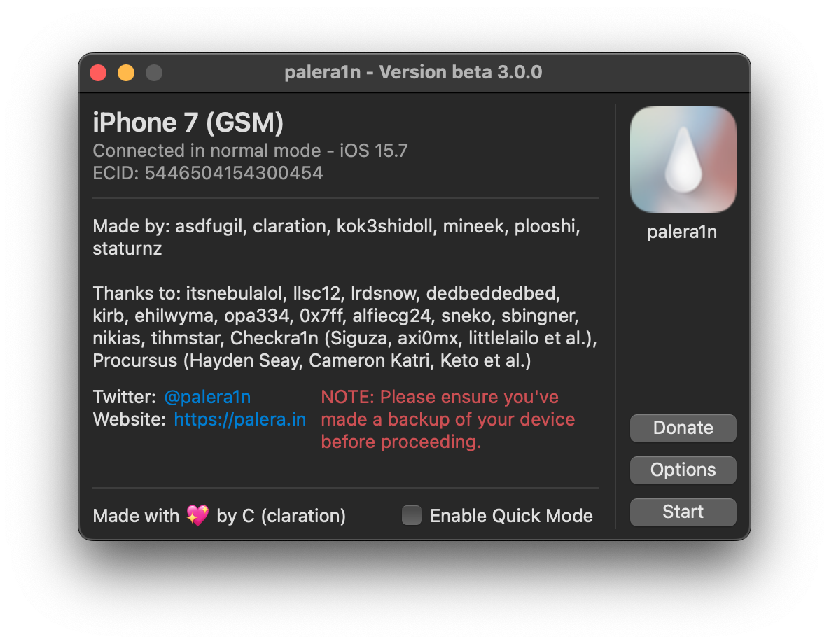Open the Options button
The height and width of the screenshot is (644, 829).
pos(683,470)
